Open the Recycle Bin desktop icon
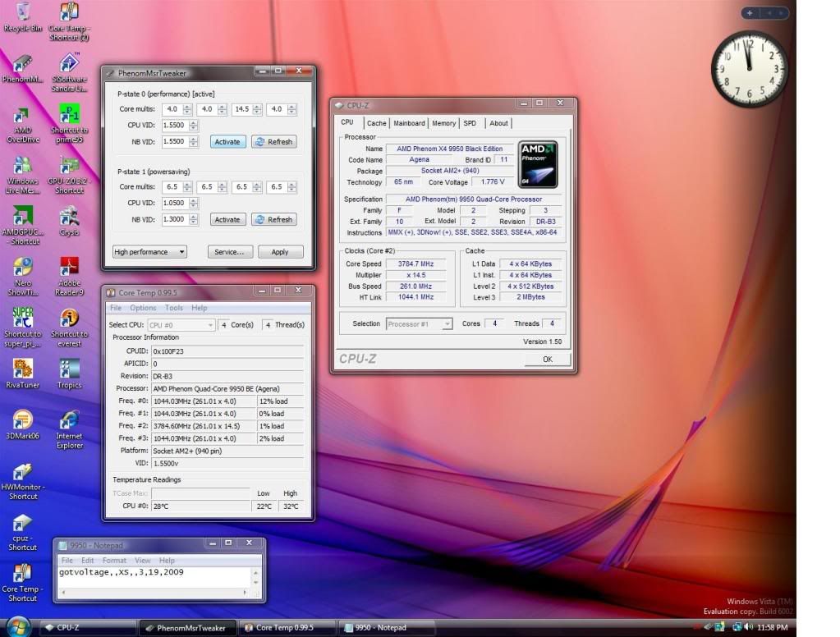Image resolution: width=840 pixels, height=637 pixels. point(22,12)
